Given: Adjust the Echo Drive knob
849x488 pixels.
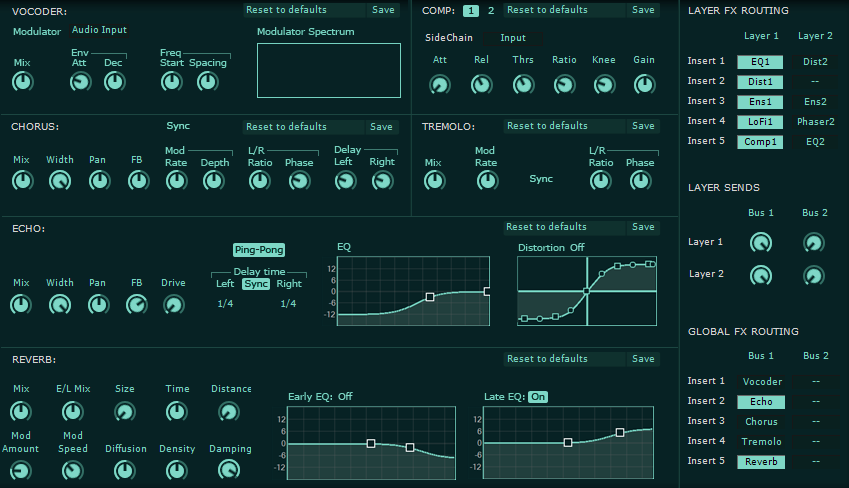Looking at the screenshot, I should click(174, 305).
